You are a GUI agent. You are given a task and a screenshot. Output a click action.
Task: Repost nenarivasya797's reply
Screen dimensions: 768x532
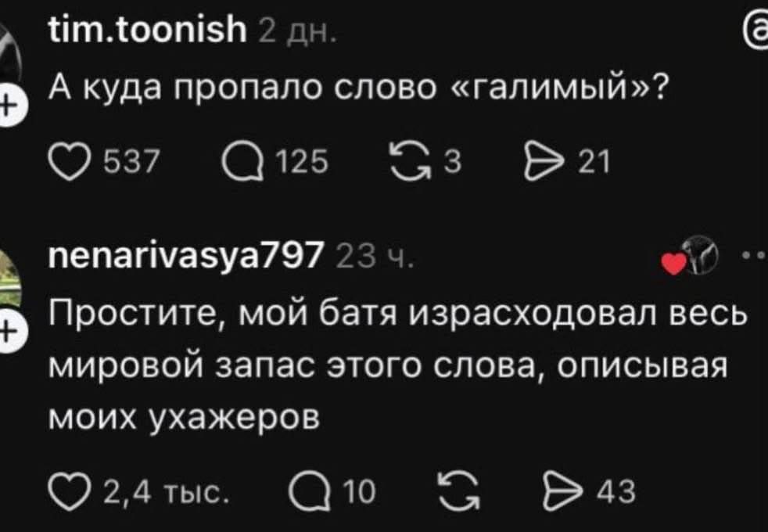(x=458, y=492)
